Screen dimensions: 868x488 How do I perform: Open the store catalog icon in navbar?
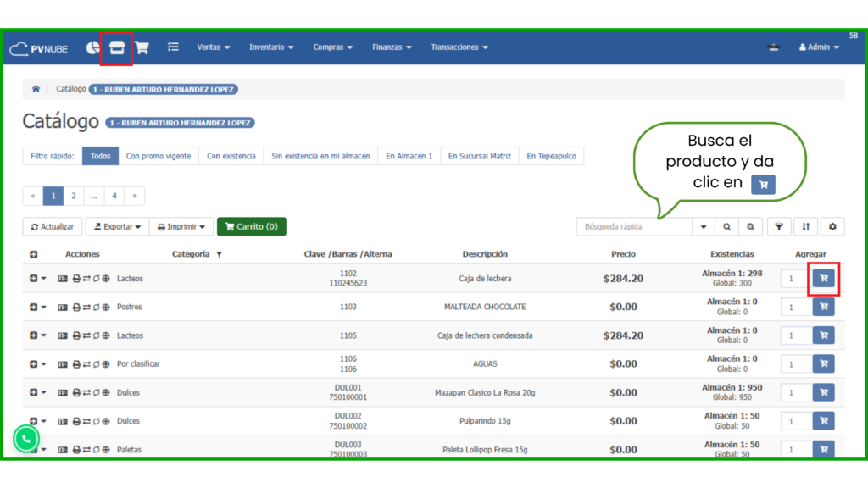tap(117, 47)
